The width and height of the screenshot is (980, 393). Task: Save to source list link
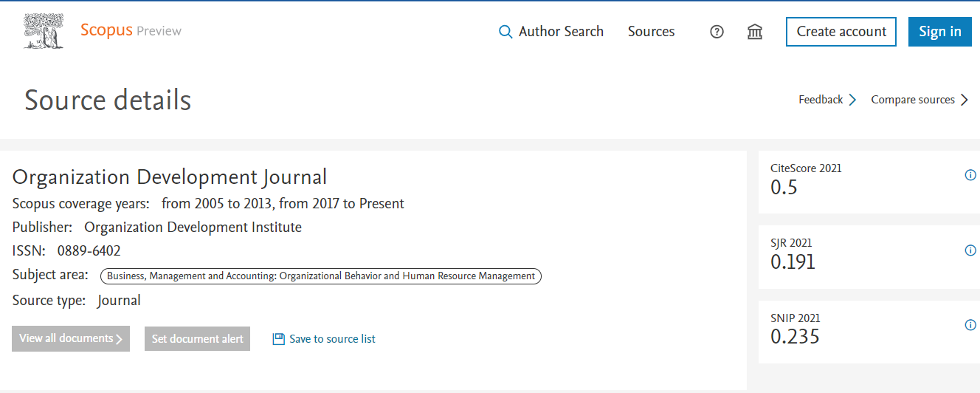point(332,339)
